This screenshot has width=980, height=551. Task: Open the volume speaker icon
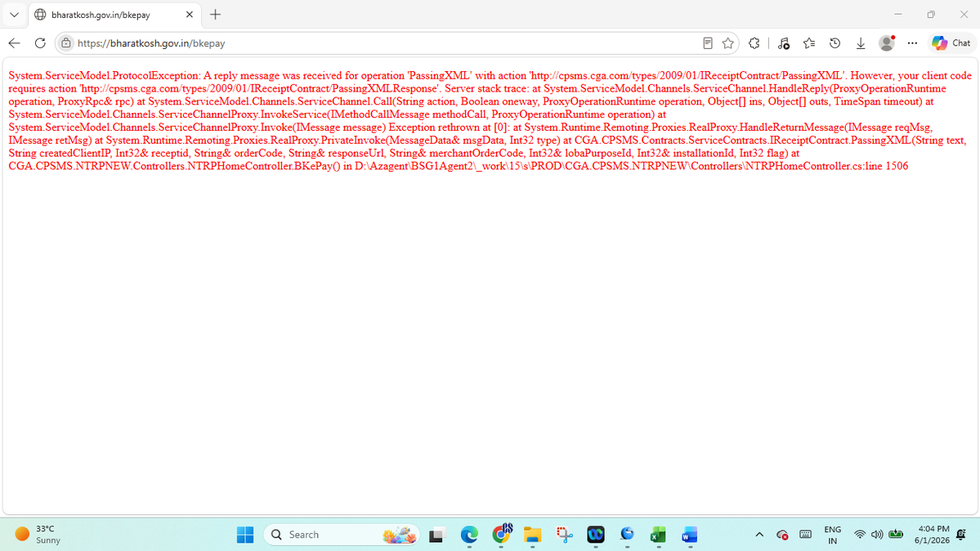coord(877,535)
